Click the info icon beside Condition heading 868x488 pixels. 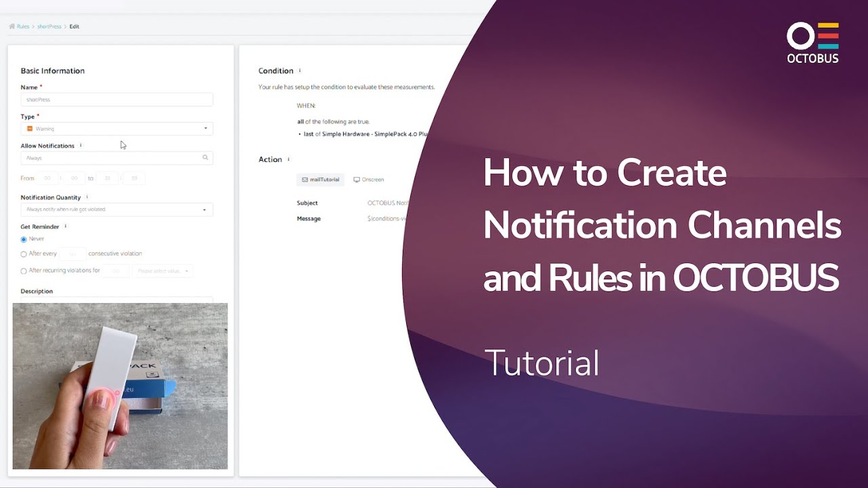coord(300,70)
